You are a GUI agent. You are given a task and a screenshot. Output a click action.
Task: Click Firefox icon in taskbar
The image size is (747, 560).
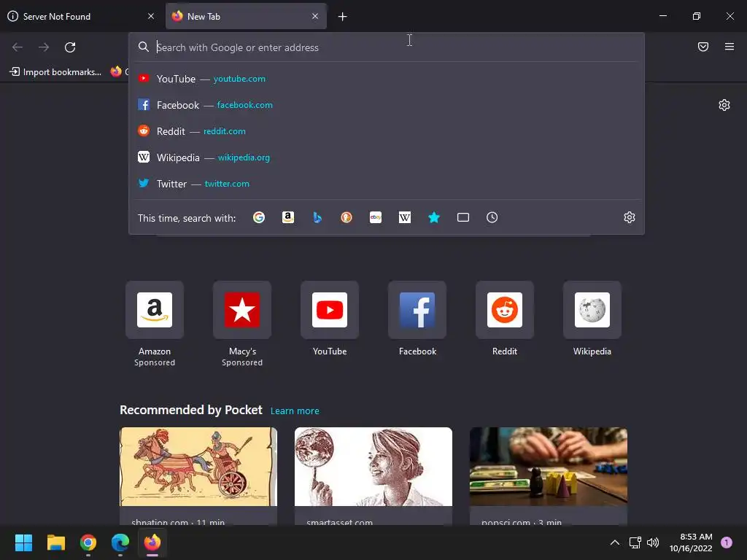coord(152,542)
